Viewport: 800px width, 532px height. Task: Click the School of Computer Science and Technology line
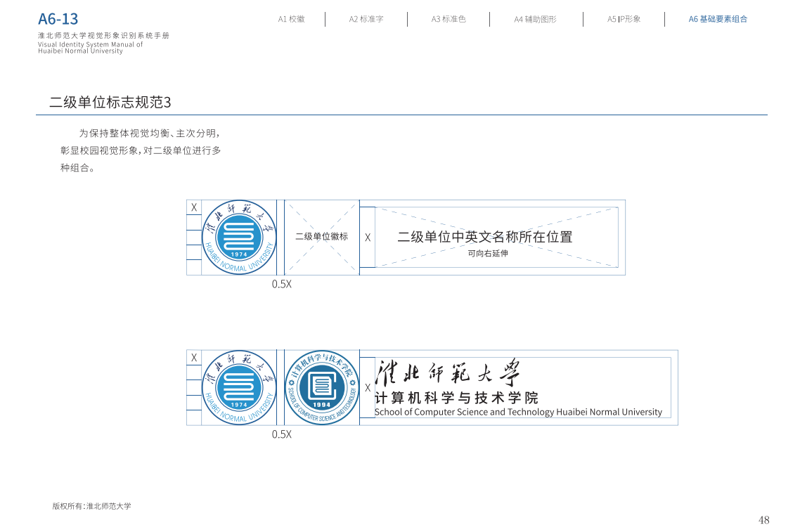coord(518,412)
